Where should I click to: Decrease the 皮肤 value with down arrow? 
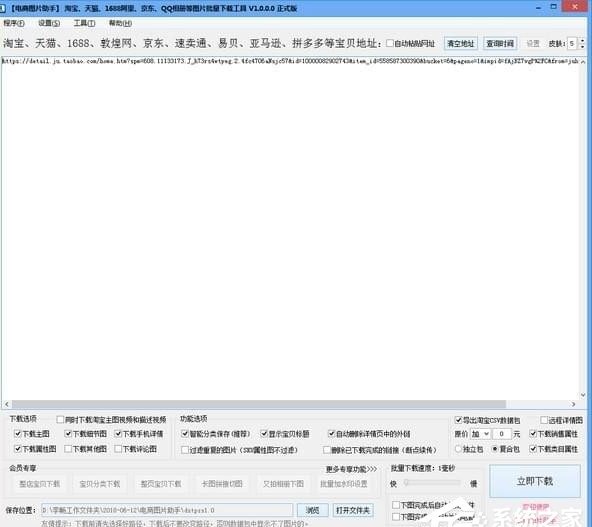(x=583, y=46)
